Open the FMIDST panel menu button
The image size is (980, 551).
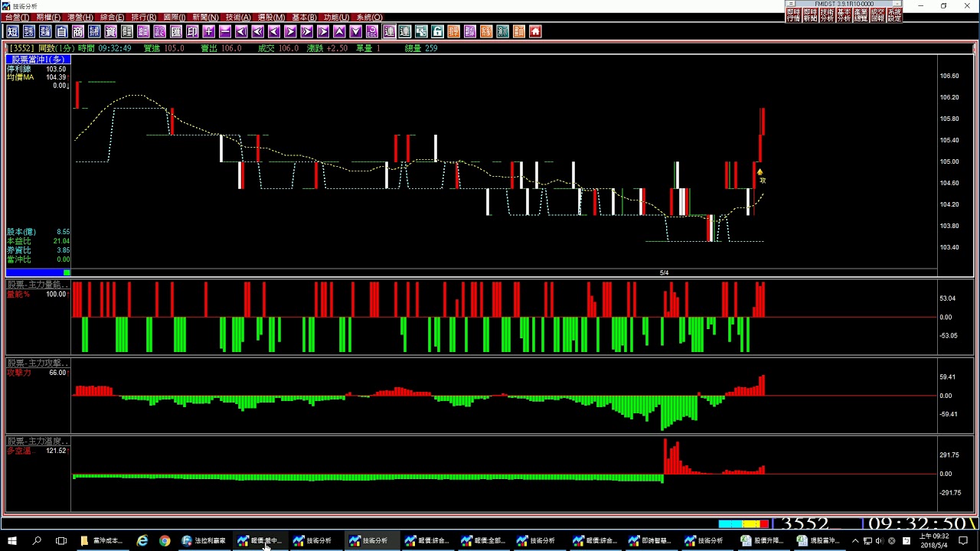tap(791, 4)
